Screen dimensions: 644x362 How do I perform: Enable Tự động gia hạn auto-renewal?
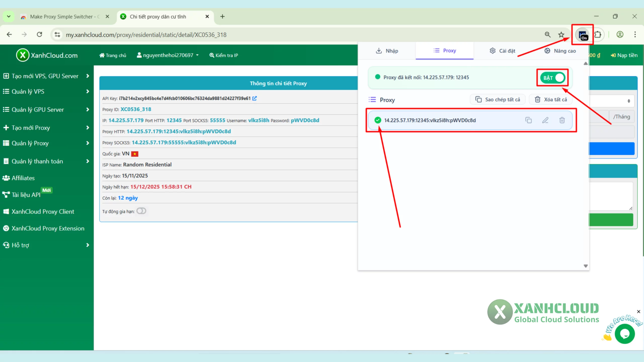pos(141,211)
